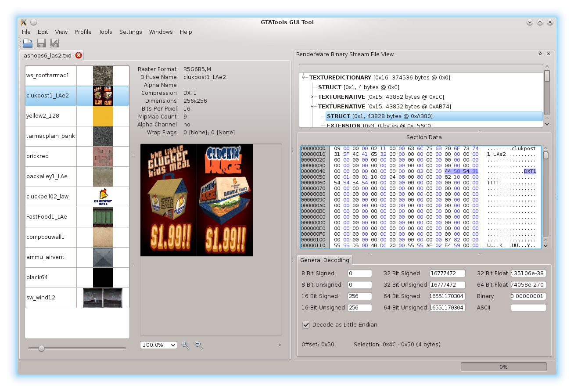This screenshot has width=574, height=392.
Task: Toggle Decode as Little Endian checkbox
Action: pyautogui.click(x=306, y=325)
